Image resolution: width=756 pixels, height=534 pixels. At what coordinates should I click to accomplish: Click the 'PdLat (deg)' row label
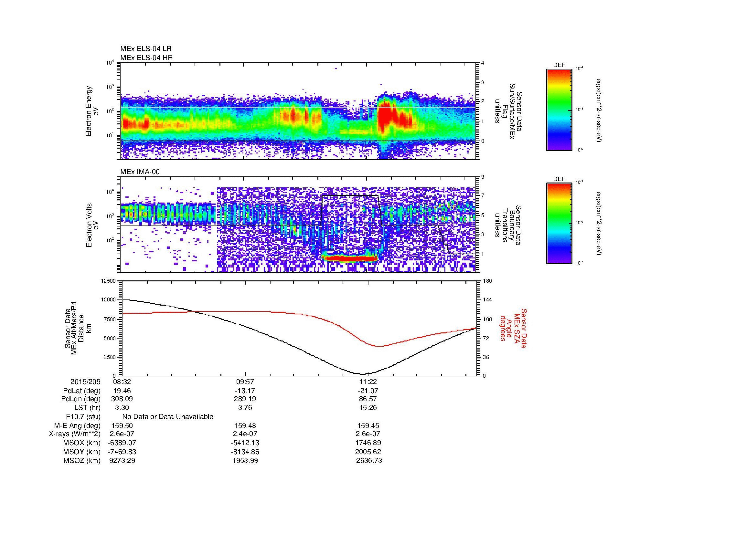(82, 391)
